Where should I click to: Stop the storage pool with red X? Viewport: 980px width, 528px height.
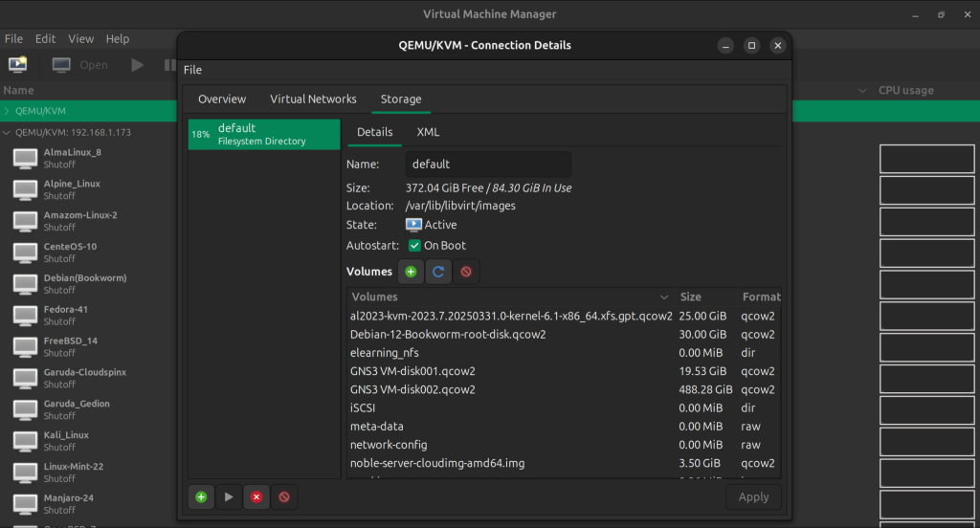tap(256, 497)
